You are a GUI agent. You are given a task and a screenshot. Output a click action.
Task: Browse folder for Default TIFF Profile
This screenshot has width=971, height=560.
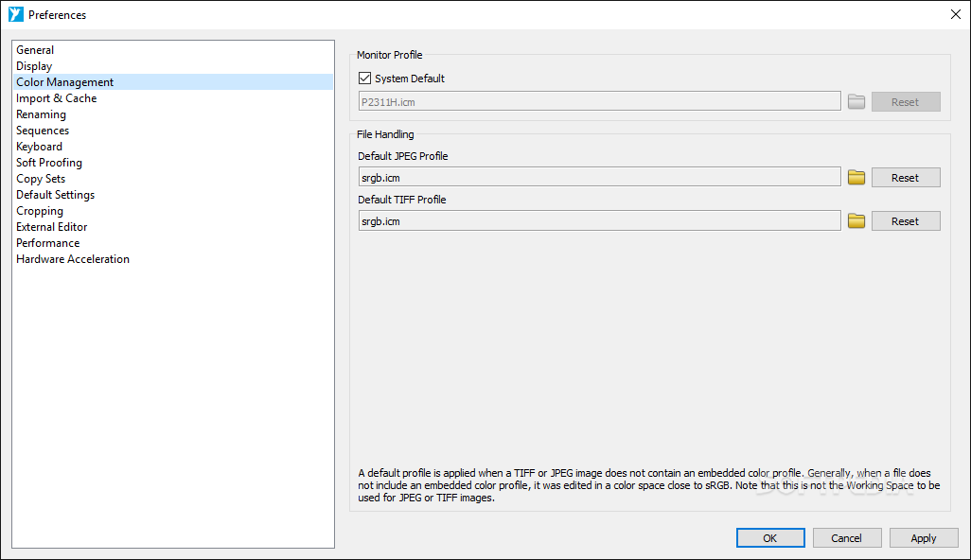pos(856,221)
